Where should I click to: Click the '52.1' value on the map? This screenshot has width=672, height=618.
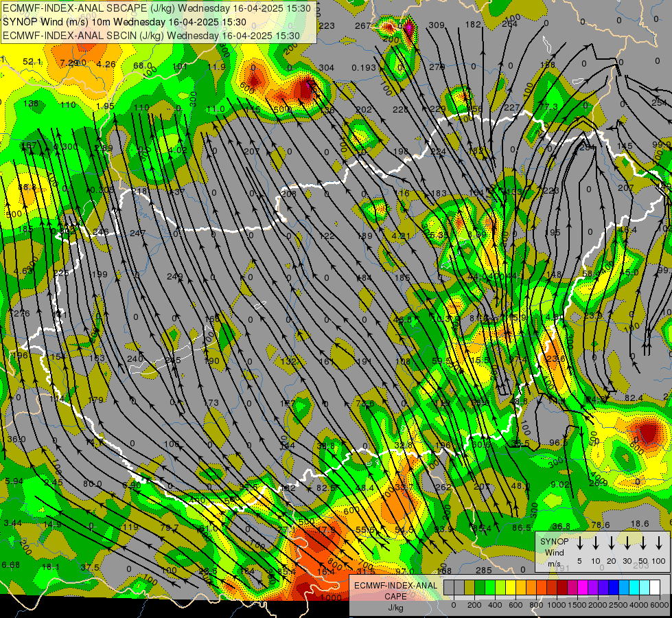click(x=32, y=62)
